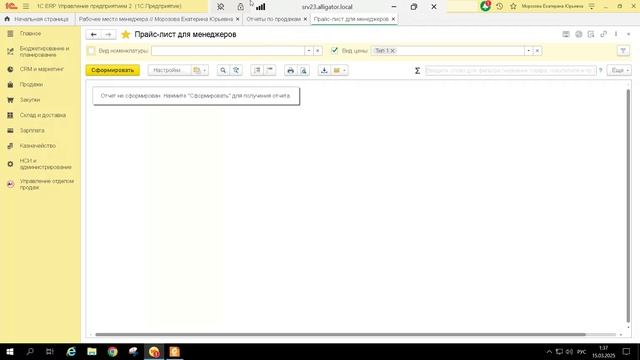This screenshot has width=640, height=360.
Task: Click the remote session pin icon
Action: click(x=220, y=7)
